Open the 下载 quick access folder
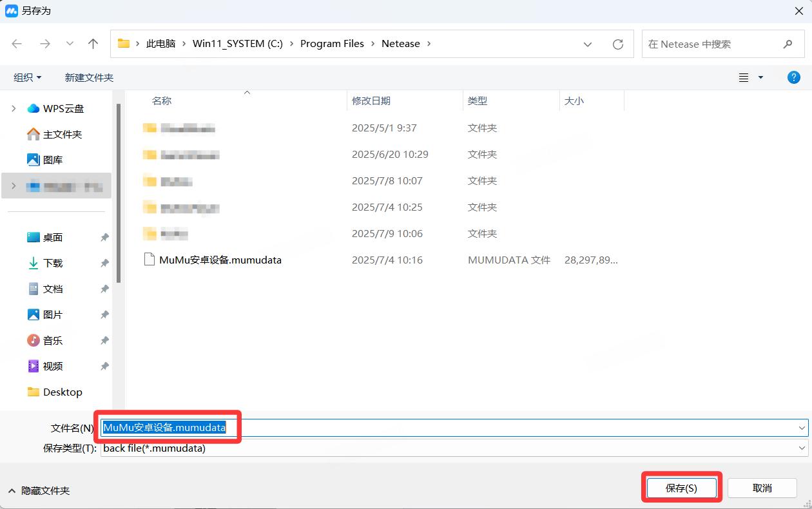The height and width of the screenshot is (509, 812). (x=53, y=263)
